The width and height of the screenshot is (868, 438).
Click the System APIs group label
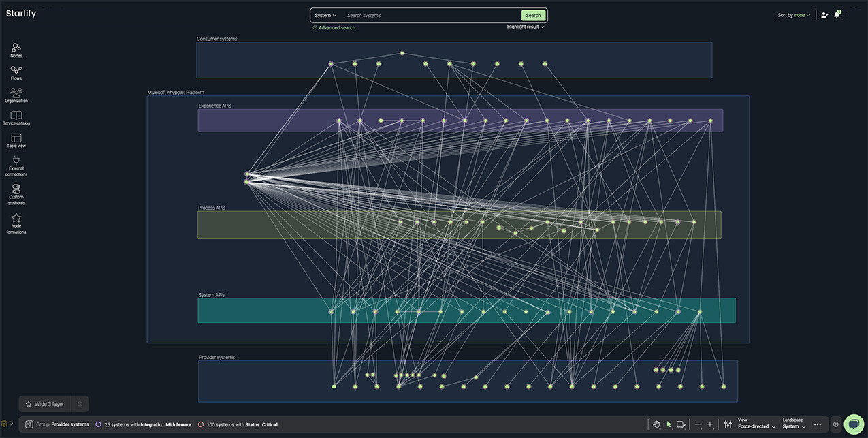click(212, 295)
